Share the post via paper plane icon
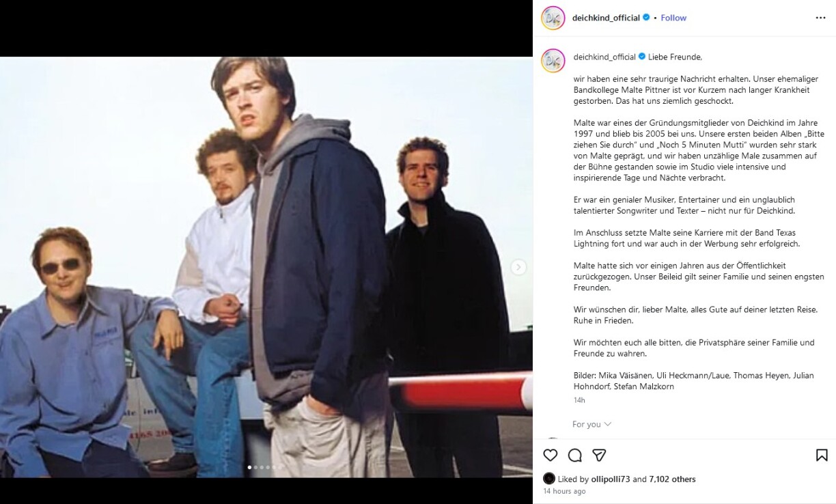Screen dimensions: 836x504 [x=599, y=455]
